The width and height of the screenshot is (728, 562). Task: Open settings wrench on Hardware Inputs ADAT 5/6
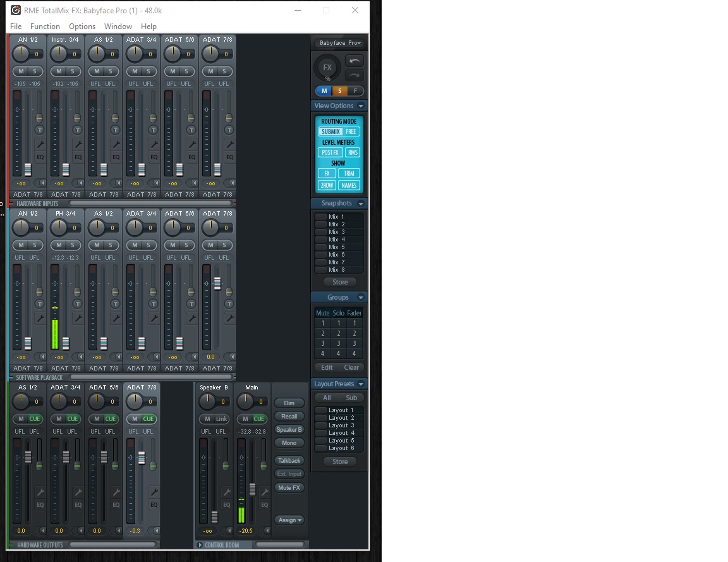[x=191, y=144]
